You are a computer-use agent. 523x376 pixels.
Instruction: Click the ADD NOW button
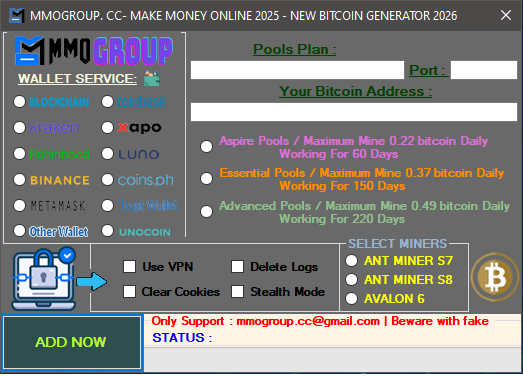click(72, 343)
